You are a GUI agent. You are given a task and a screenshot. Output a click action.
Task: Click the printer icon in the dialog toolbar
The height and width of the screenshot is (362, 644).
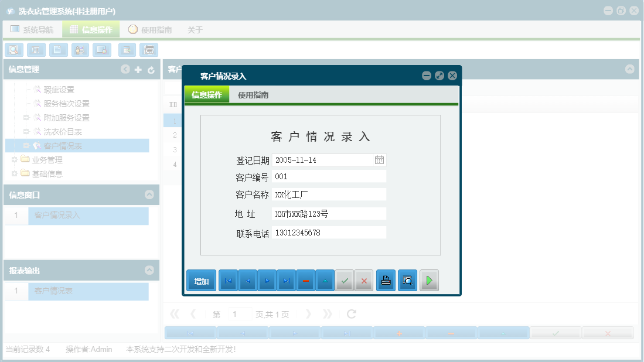point(386,280)
